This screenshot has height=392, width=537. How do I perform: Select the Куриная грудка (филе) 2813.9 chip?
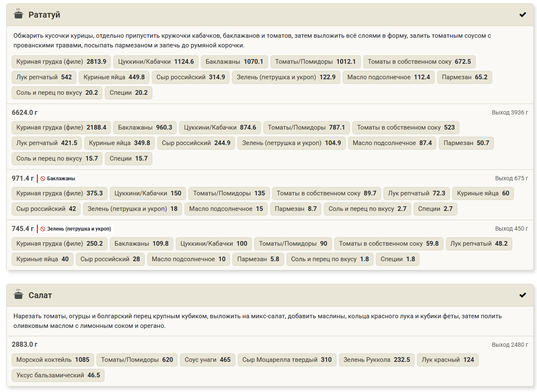61,62
